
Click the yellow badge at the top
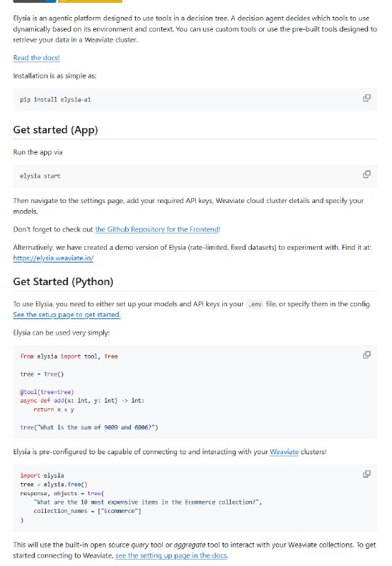pos(91,1)
